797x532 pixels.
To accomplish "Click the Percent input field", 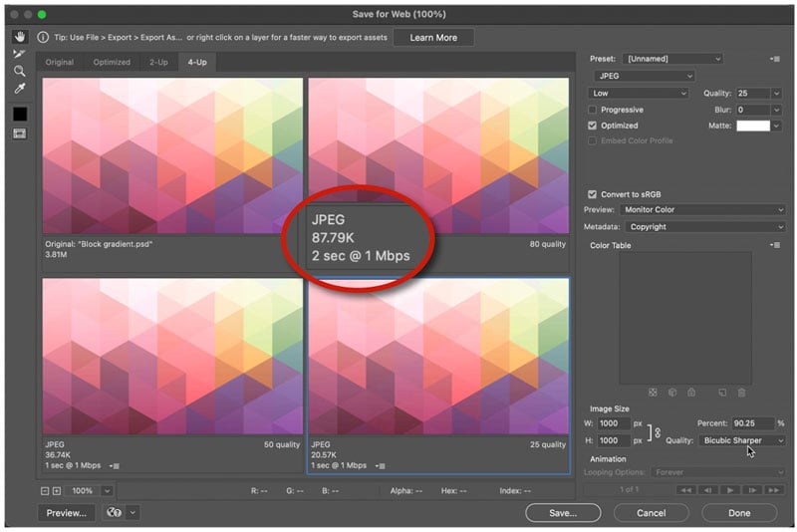I will click(x=752, y=423).
